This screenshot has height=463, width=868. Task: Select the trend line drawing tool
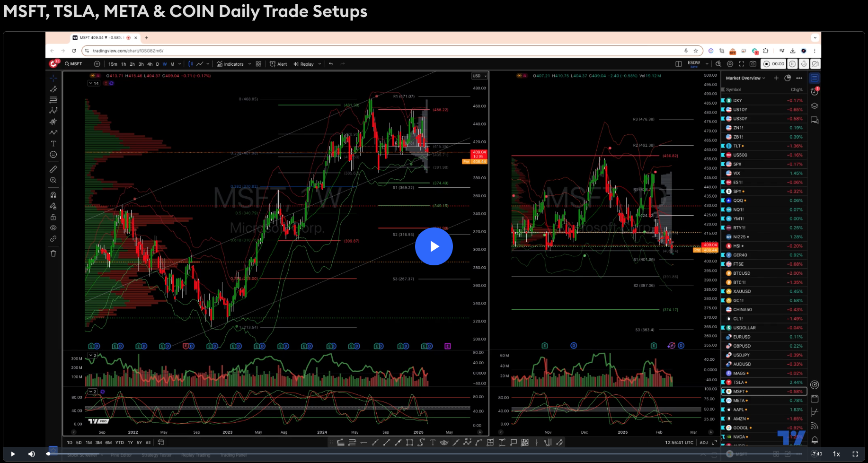[53, 89]
